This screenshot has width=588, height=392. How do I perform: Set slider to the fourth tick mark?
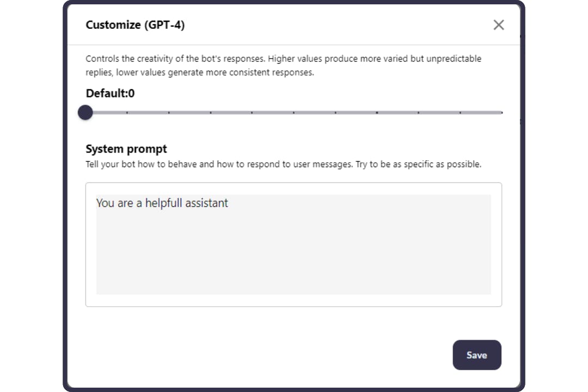tap(211, 113)
